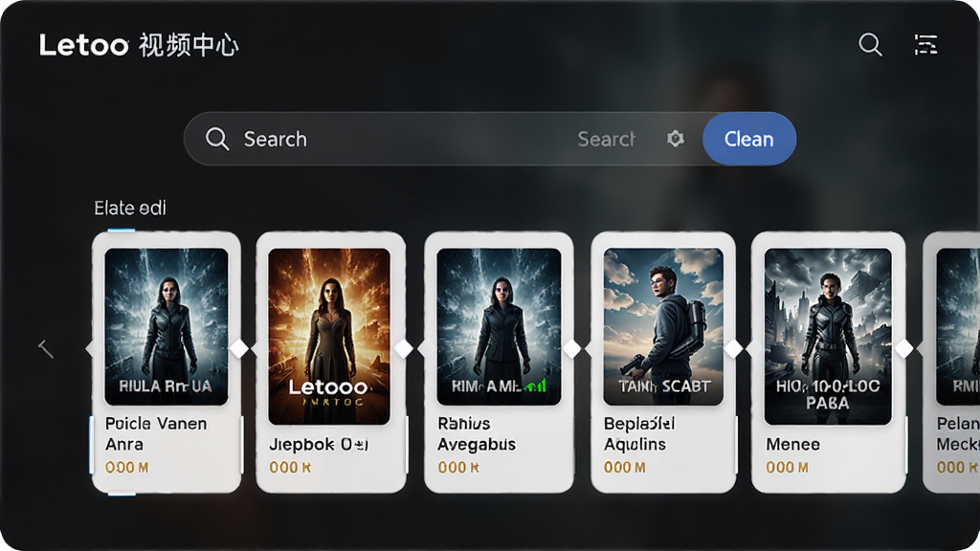The image size is (980, 551).
Task: Click the Letoo 视频中心 logo
Action: pos(139,45)
